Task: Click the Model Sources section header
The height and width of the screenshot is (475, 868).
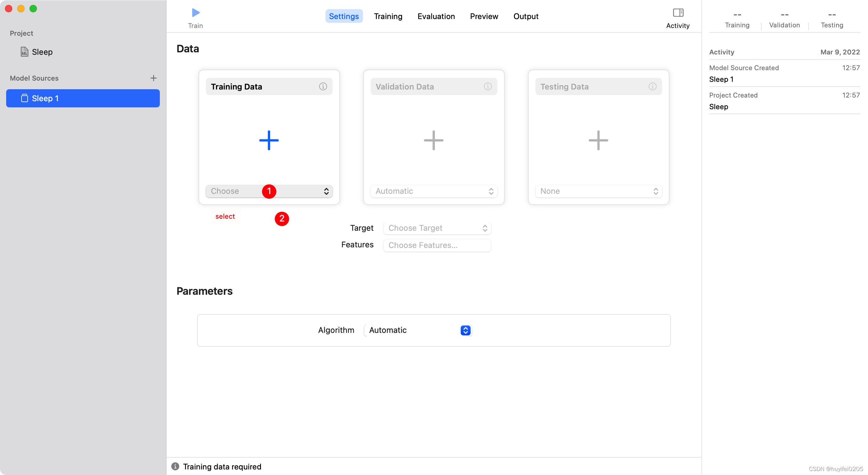Action: (x=34, y=78)
